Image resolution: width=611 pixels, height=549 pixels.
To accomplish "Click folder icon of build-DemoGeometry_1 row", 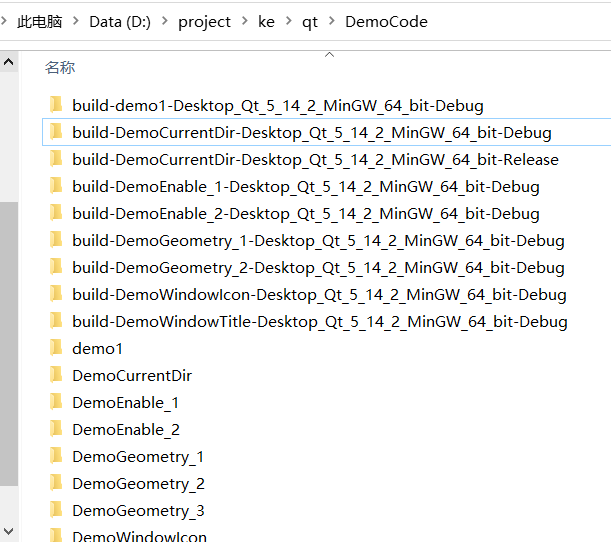I will click(x=56, y=240).
